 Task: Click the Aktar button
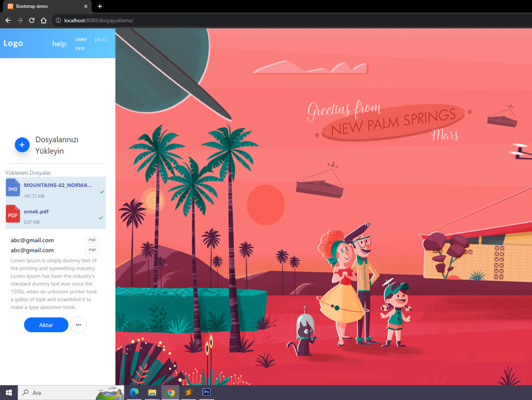click(x=46, y=325)
